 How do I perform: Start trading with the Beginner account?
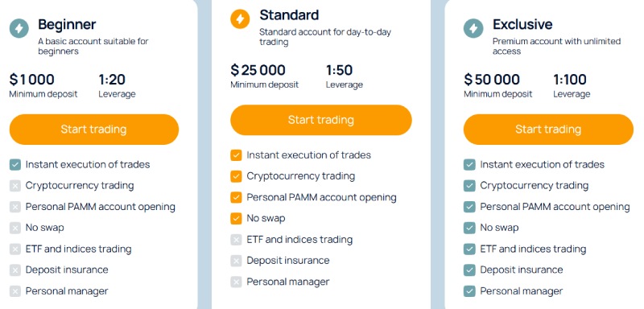click(94, 130)
